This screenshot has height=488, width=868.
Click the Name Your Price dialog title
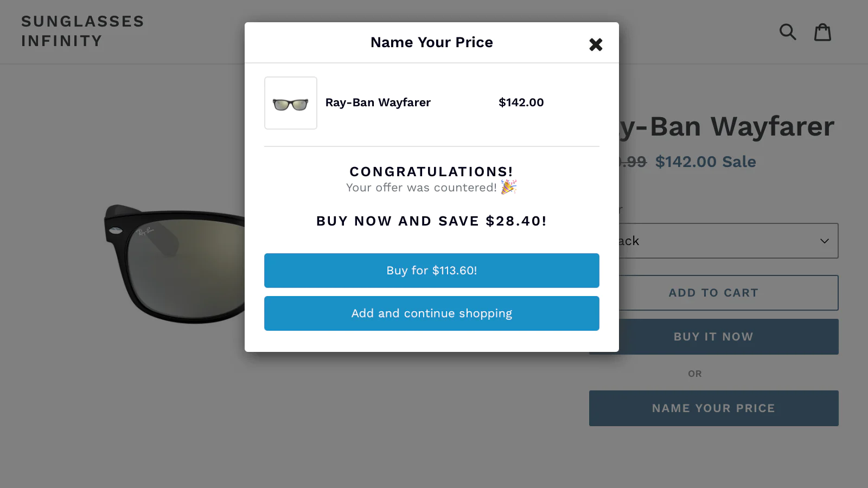click(x=432, y=42)
